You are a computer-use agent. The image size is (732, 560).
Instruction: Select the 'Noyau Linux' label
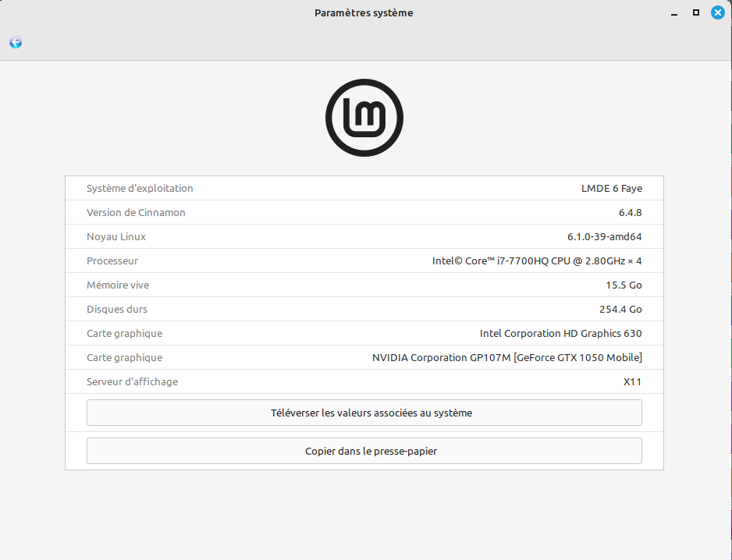[116, 236]
